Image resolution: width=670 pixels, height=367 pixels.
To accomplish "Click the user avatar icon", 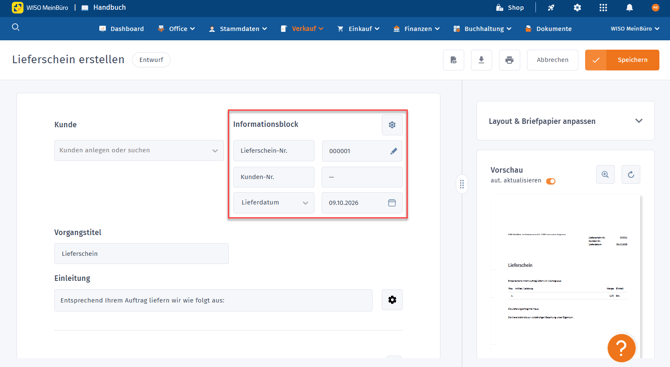I will [x=655, y=8].
